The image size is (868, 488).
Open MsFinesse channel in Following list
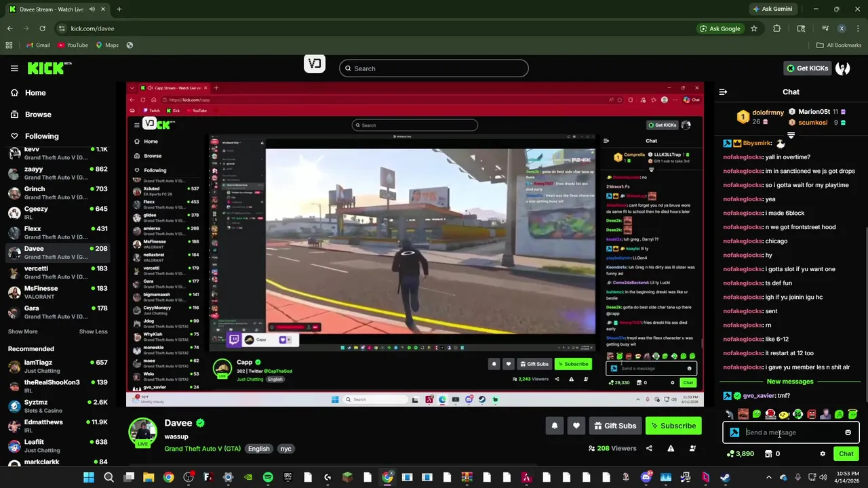pos(57,293)
